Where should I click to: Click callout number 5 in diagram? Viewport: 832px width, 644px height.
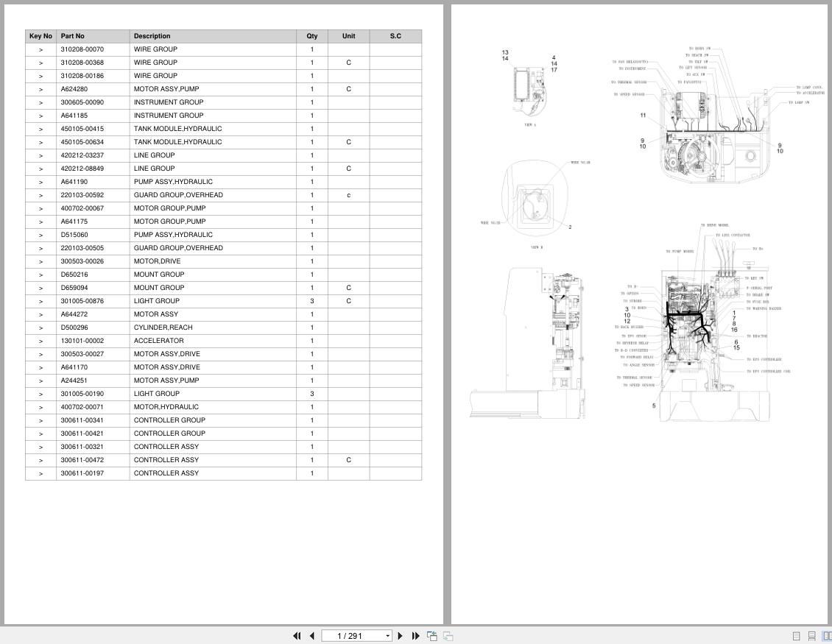point(654,406)
